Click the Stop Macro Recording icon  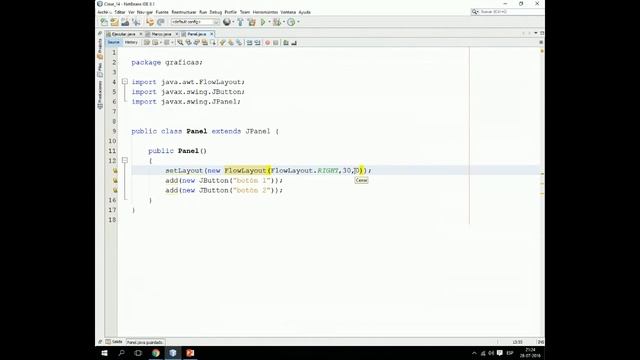pyautogui.click(x=276, y=42)
